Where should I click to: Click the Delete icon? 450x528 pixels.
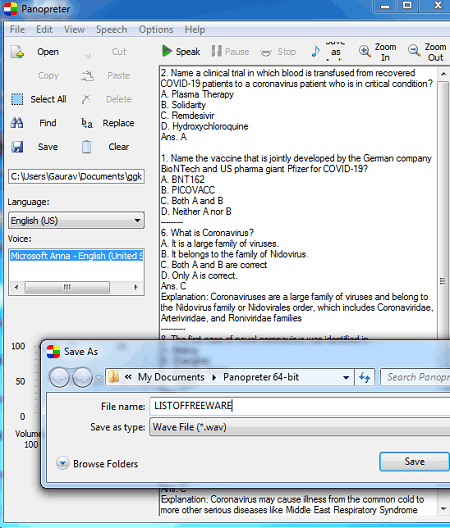tap(86, 99)
